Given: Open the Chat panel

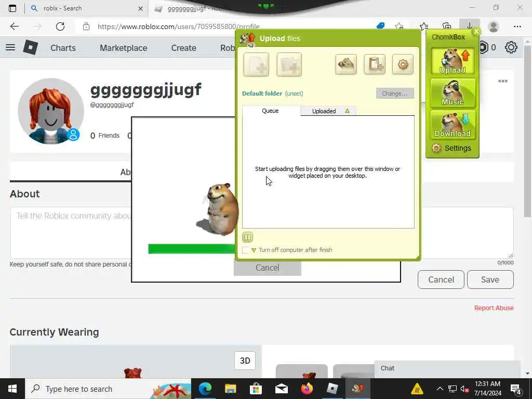Looking at the screenshot, I should pos(447,369).
